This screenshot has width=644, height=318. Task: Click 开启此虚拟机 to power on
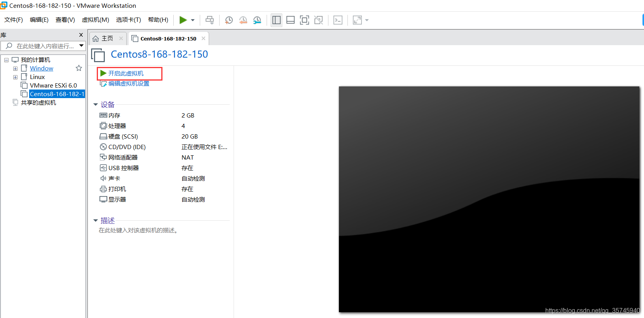(126, 73)
